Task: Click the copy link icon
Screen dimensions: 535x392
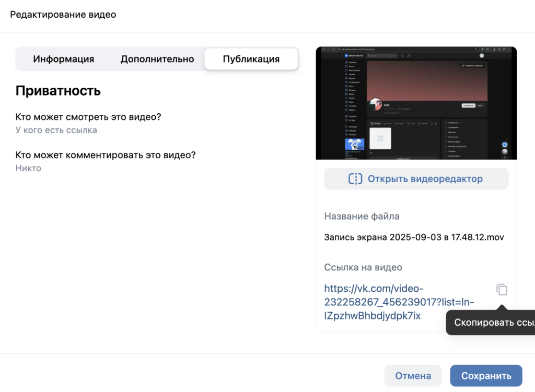Action: 502,290
